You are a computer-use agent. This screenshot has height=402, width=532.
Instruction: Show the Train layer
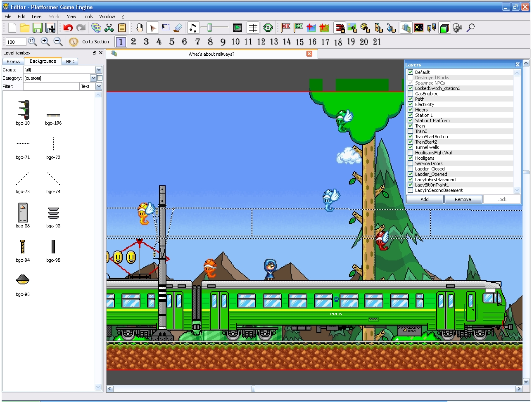pos(410,126)
